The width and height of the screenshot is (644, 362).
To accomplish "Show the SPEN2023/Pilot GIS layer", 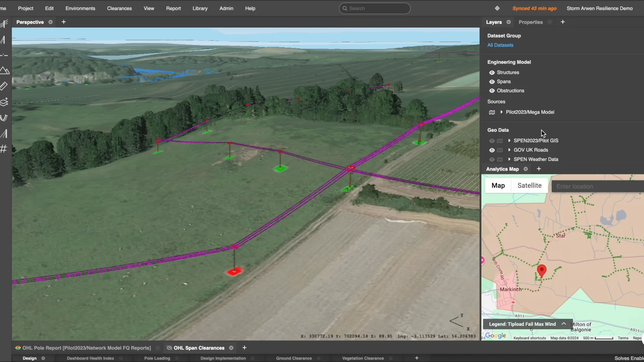I will [492, 141].
